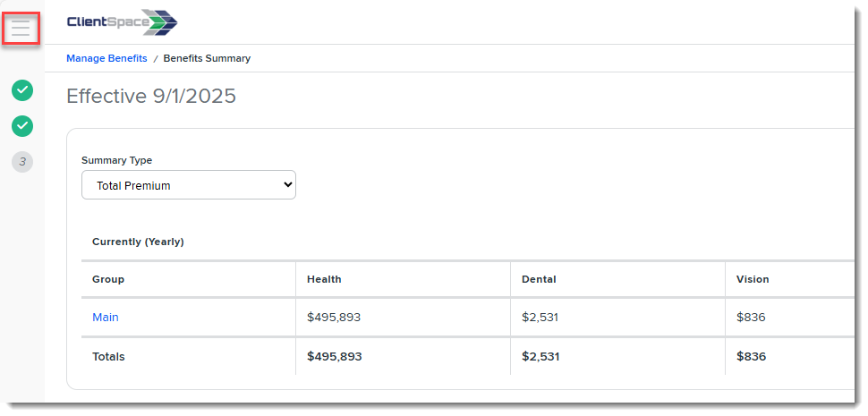Screen dimensions: 868x416
Task: Open Manage Benefits breadcrumb link
Action: 106,58
